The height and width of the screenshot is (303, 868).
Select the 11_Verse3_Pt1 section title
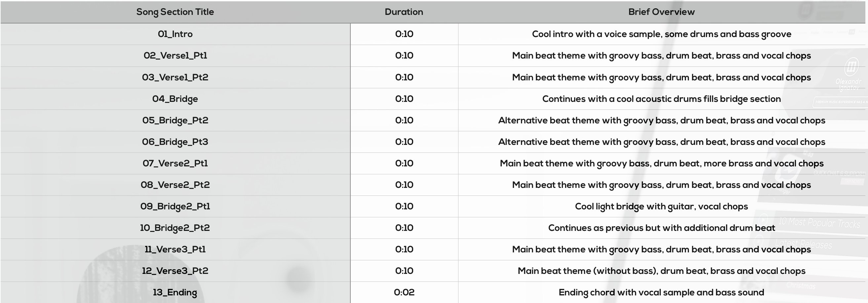point(175,249)
